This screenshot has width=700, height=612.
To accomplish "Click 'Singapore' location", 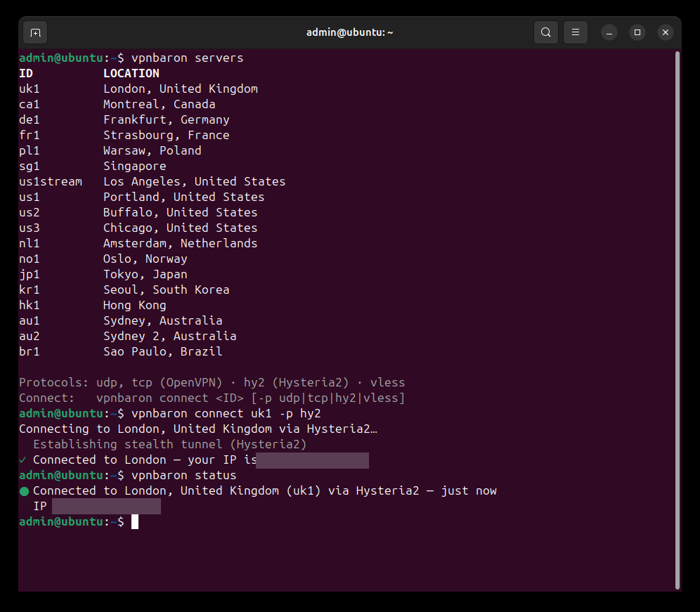I will point(135,166).
